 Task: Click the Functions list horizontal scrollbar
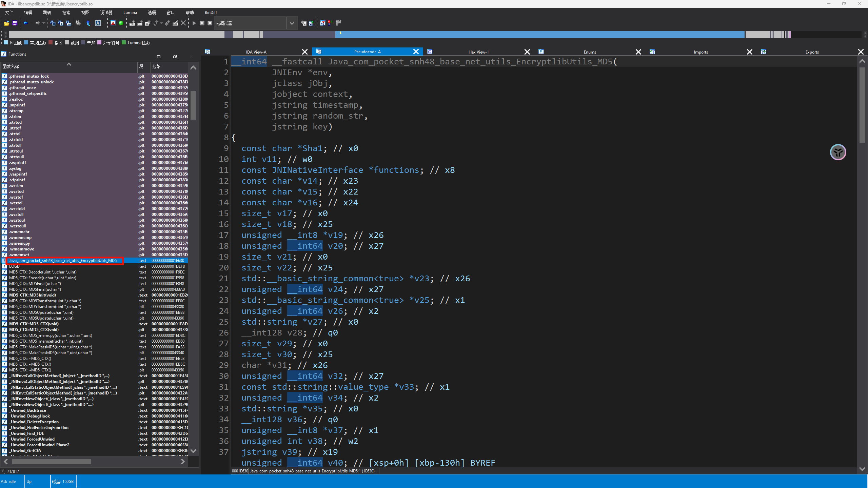[52, 462]
